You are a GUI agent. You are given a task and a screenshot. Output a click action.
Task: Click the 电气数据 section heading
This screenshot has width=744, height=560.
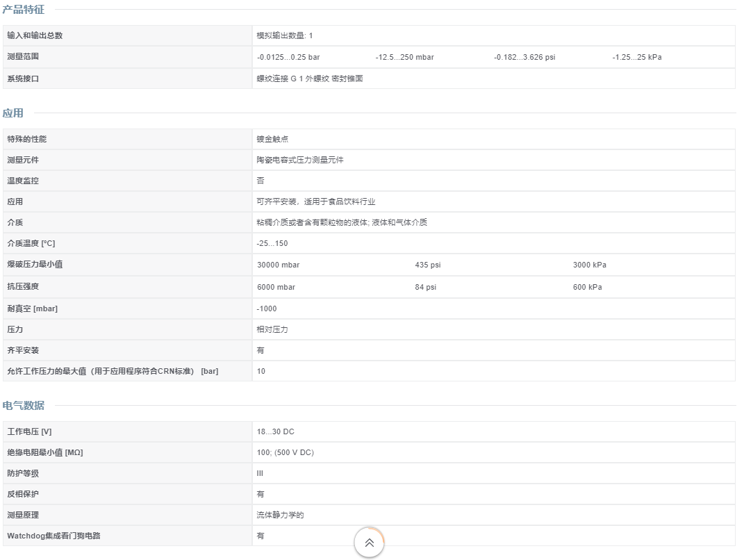(x=24, y=405)
